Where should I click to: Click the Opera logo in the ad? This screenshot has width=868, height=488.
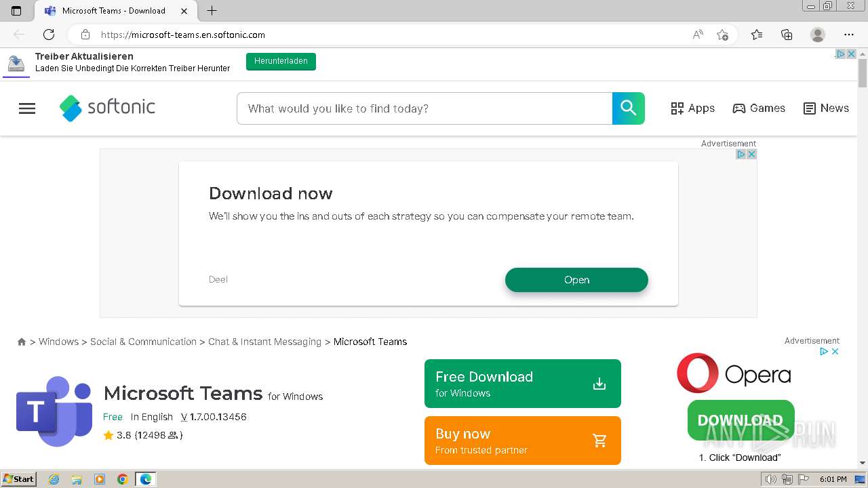click(734, 373)
